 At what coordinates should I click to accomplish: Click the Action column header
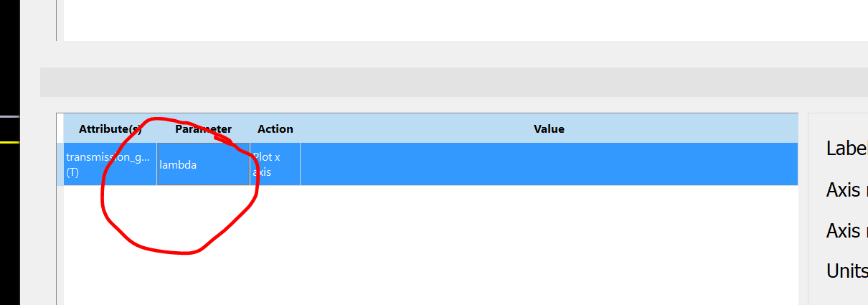(x=275, y=129)
